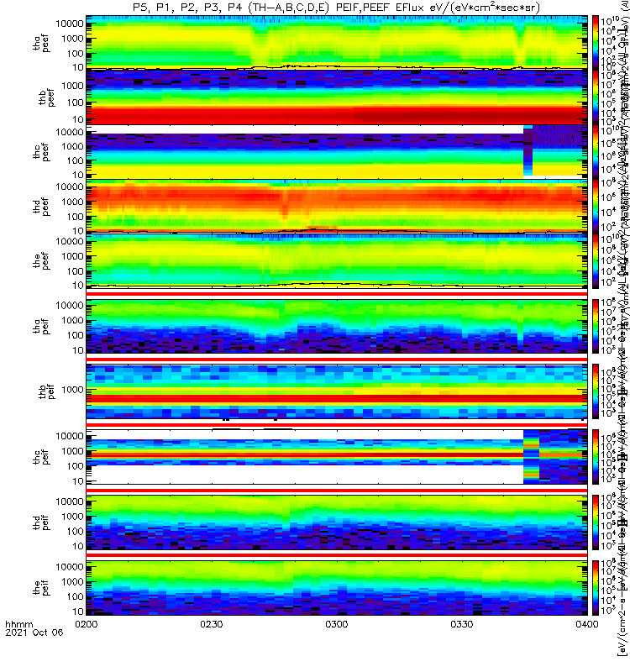This screenshot has width=630, height=672.
Task: Click inside the thd peif spectrogram panel
Action: click(337, 522)
